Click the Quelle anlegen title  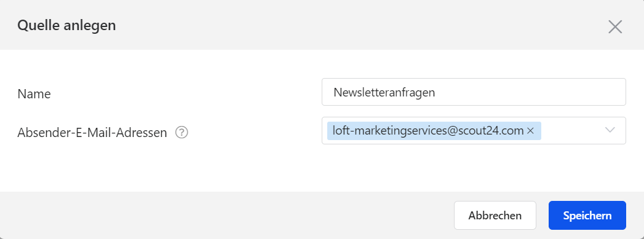(66, 25)
